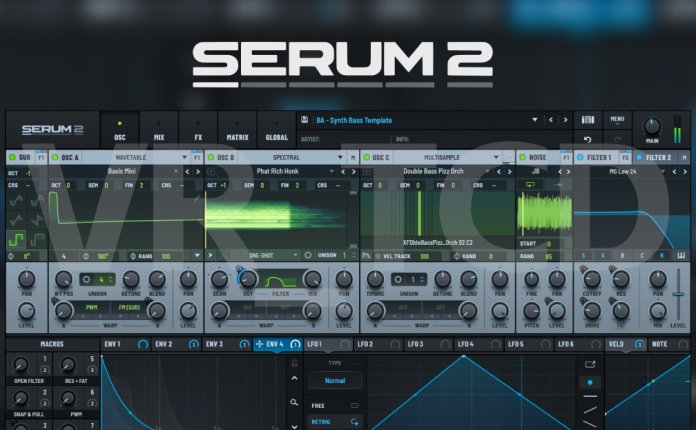Switch to the MIX tab

pyautogui.click(x=159, y=130)
